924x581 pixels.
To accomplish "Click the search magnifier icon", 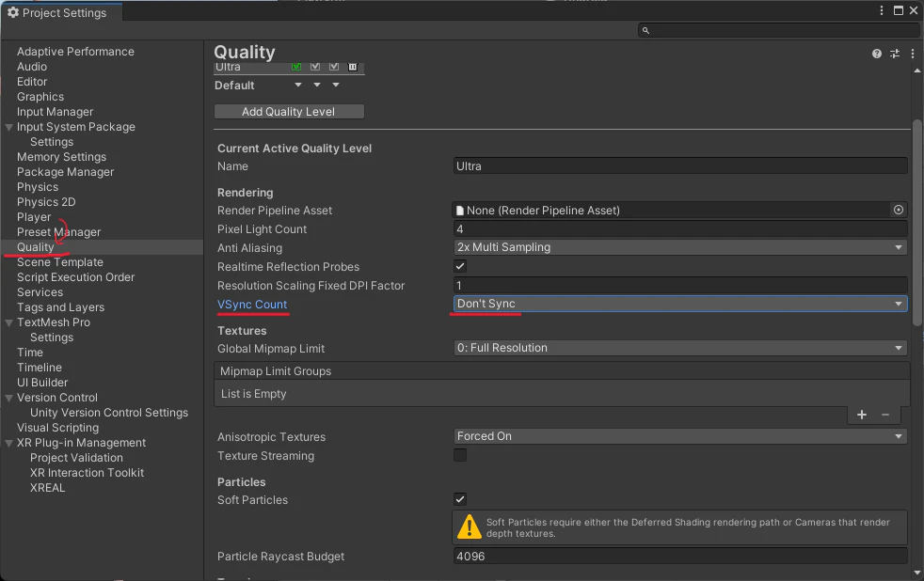I will coord(645,31).
